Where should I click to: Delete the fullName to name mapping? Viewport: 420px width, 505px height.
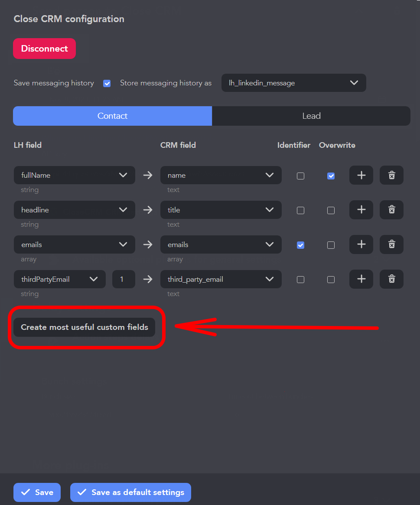[x=391, y=175]
